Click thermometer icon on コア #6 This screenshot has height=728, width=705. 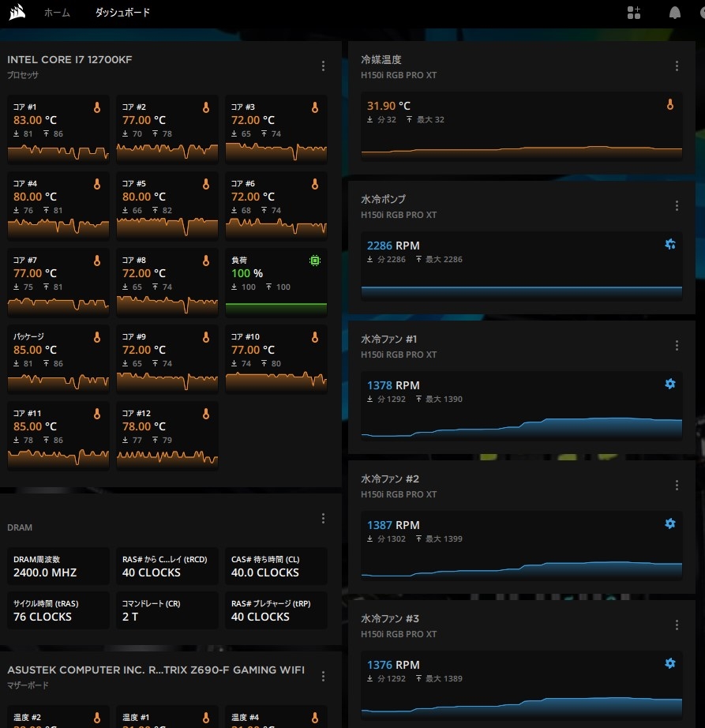click(315, 184)
